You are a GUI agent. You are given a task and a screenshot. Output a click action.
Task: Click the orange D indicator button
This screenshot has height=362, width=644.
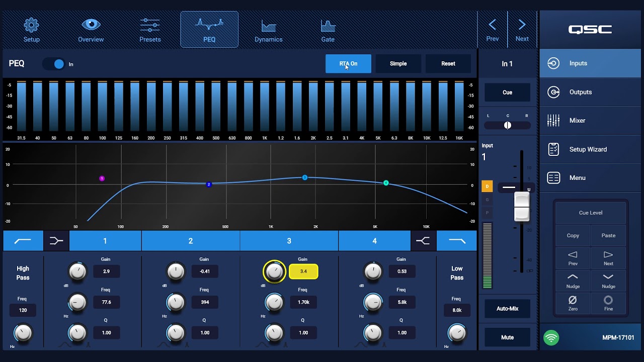coord(487,187)
